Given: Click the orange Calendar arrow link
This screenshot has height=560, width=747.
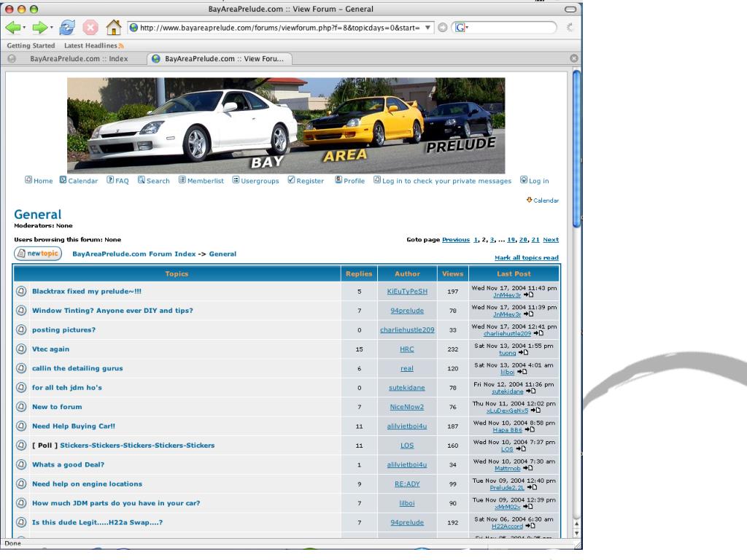Looking at the screenshot, I should pyautogui.click(x=543, y=200).
